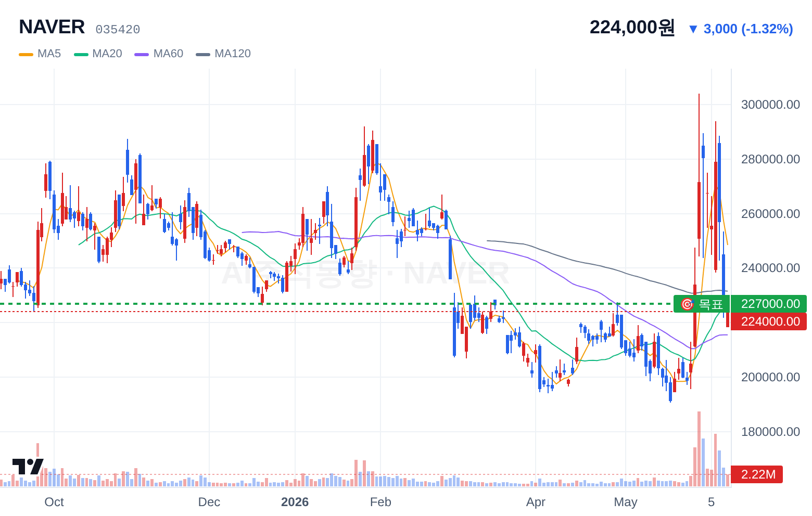Viewport: 812px width, 516px height.
Task: Click the 300000.00 price axis label
Action: (x=770, y=105)
